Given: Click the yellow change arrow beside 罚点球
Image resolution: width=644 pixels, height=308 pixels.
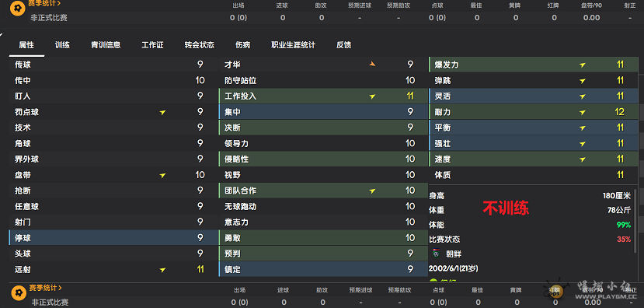Looking at the screenshot, I should click(x=162, y=112).
